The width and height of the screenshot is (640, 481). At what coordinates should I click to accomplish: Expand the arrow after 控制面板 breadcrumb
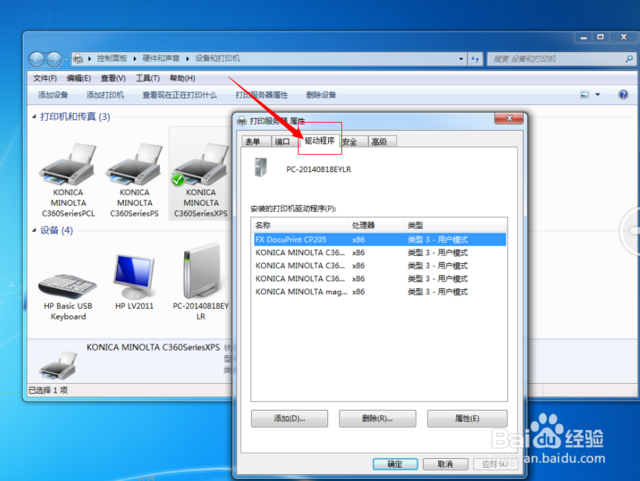pyautogui.click(x=135, y=59)
